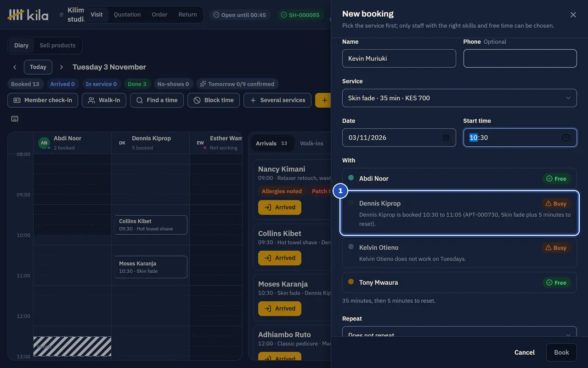
Task: Click the empty Phone input field
Action: click(520, 58)
